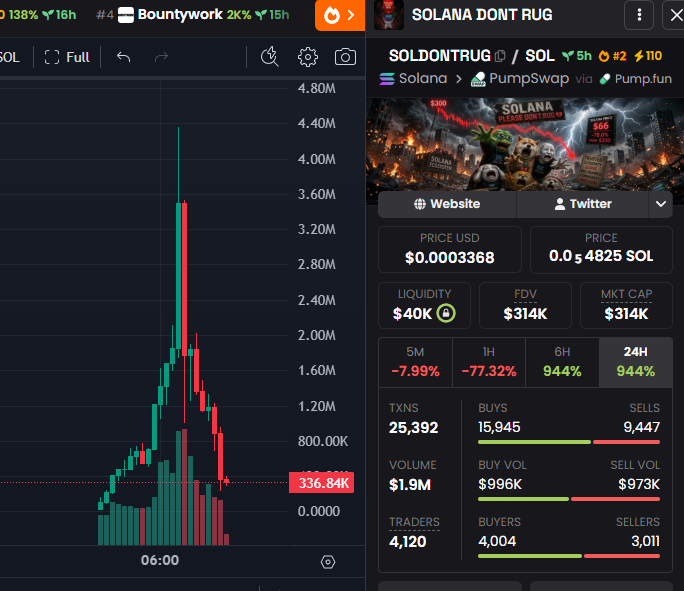The height and width of the screenshot is (591, 684).
Task: Open the token Twitter button
Action: [583, 204]
